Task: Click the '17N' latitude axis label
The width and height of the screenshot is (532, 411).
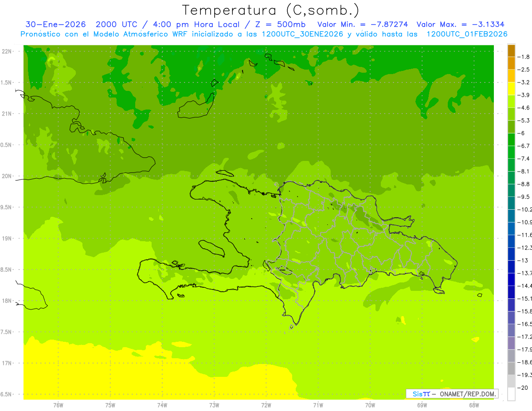Action: [x=7, y=363]
